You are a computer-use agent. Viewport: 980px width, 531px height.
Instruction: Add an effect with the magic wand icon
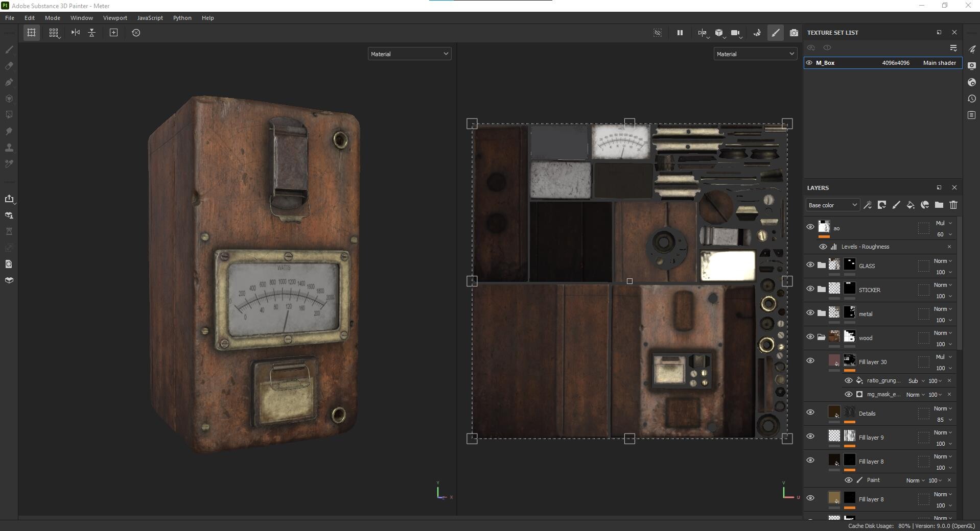(868, 205)
